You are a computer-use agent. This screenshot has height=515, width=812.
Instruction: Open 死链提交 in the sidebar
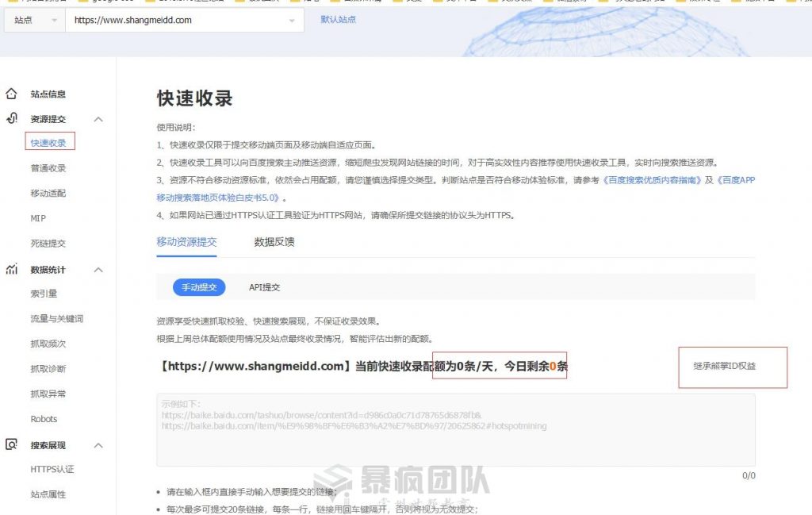pos(48,243)
